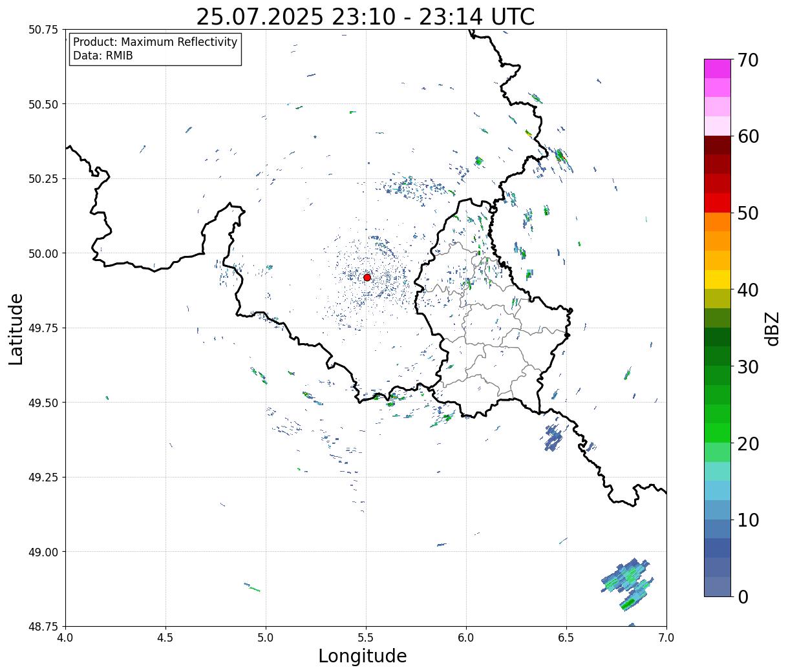Click the turquoise swatch between 10 and 20

718,471
